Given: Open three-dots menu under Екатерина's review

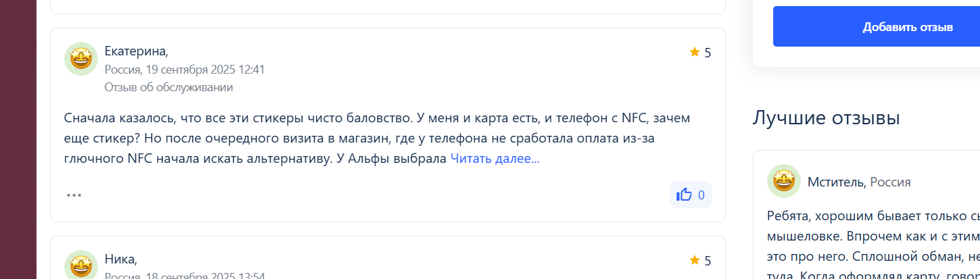Looking at the screenshot, I should click(x=74, y=195).
